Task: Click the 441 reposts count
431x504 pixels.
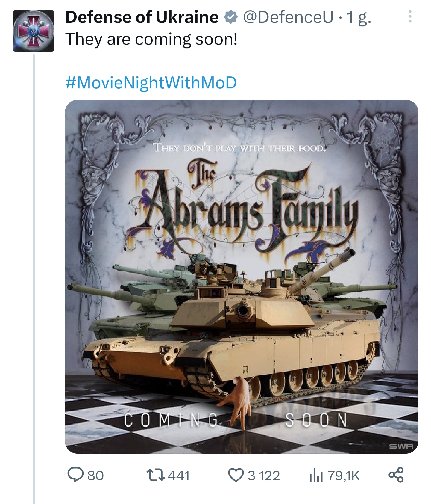Action: tap(179, 476)
